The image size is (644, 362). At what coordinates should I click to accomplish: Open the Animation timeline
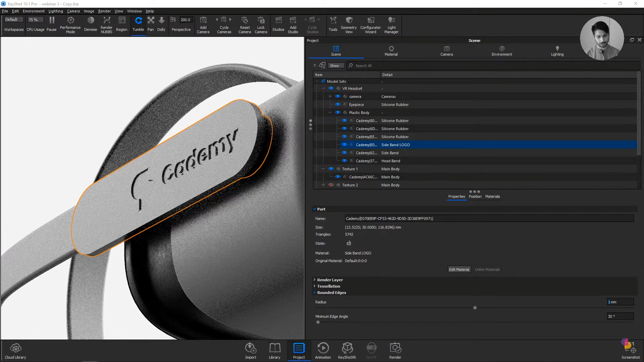[323, 351]
